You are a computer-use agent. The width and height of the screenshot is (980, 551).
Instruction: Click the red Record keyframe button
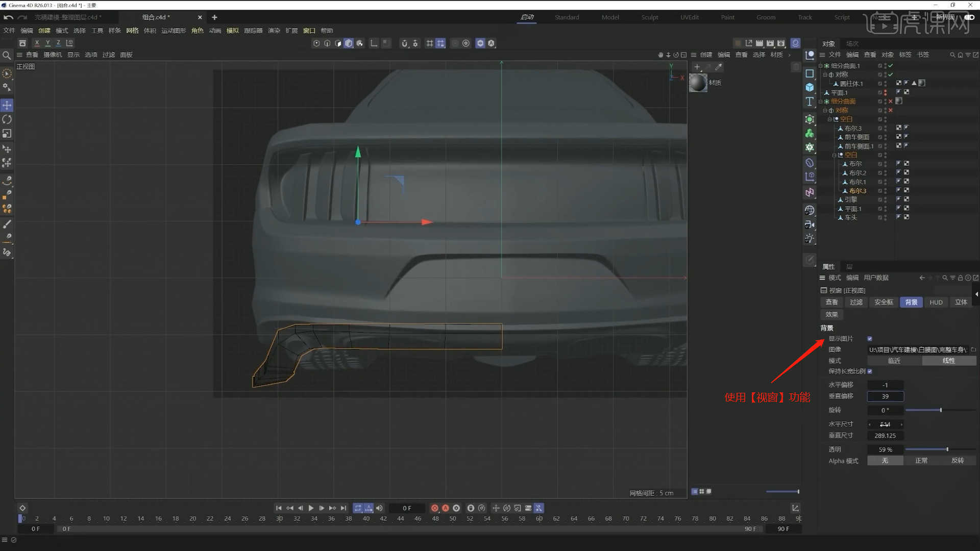click(x=435, y=508)
